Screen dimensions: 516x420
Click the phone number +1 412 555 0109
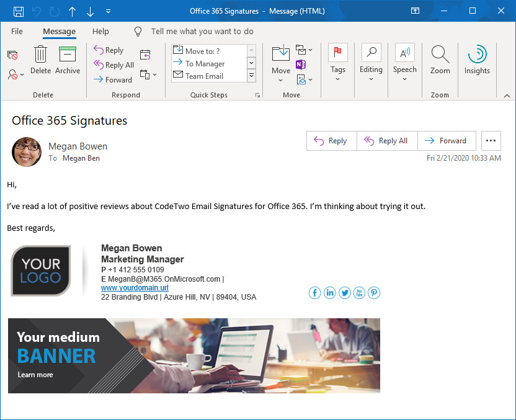coord(136,270)
